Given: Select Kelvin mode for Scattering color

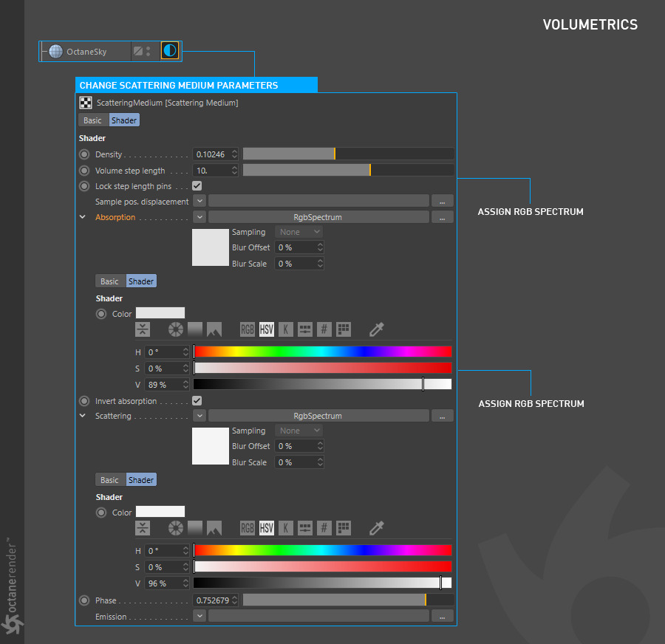Looking at the screenshot, I should pos(285,528).
